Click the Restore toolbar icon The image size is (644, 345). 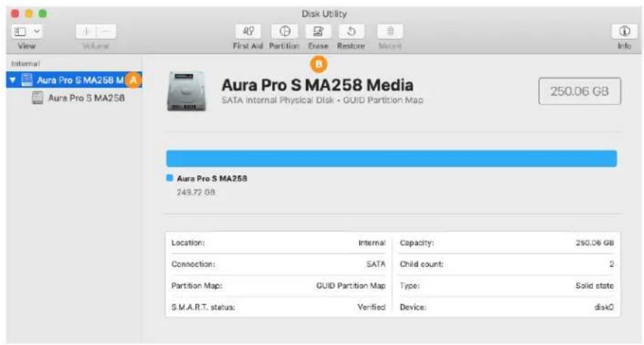(x=351, y=31)
